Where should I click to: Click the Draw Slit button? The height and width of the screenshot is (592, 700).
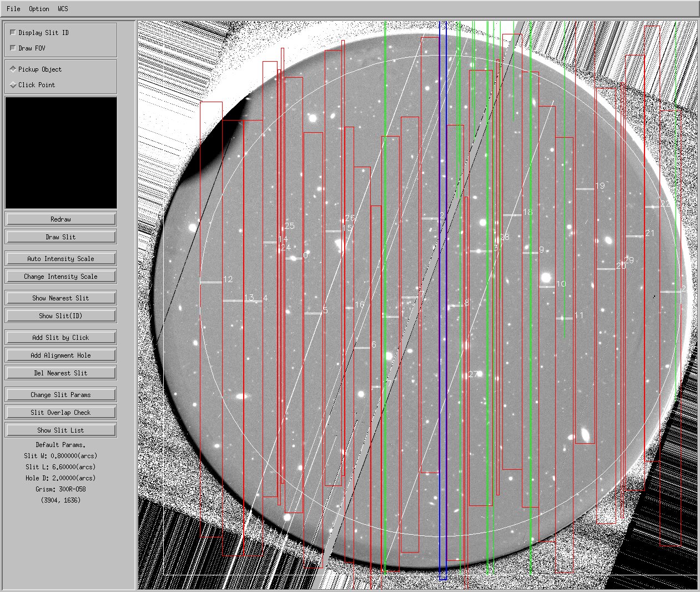tap(61, 237)
